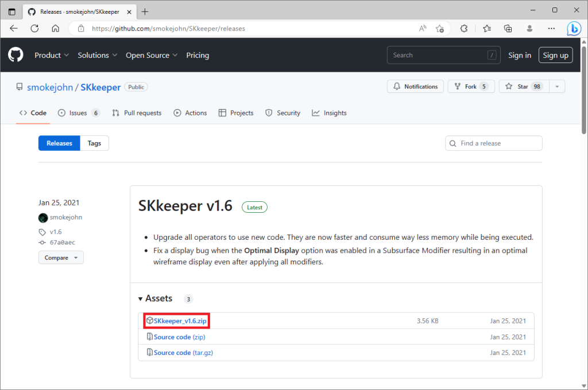Add page to favorites star icon
Image resolution: width=588 pixels, height=390 pixels.
[440, 28]
